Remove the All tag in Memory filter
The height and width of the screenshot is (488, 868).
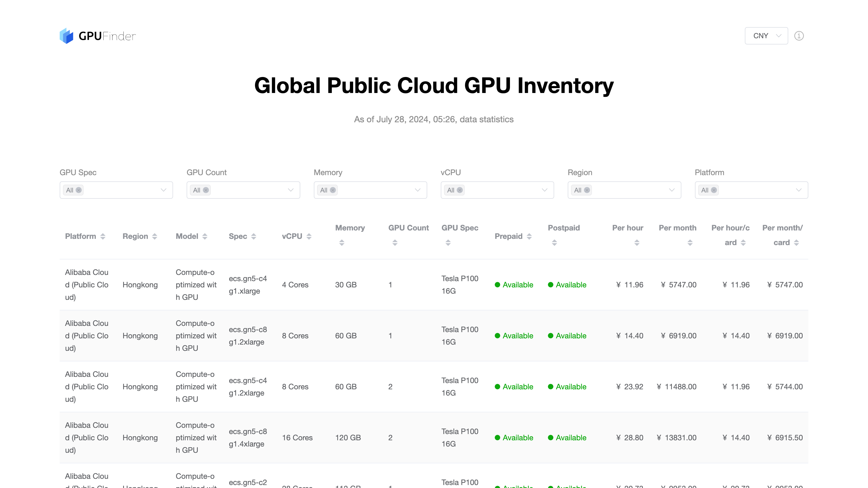click(333, 190)
